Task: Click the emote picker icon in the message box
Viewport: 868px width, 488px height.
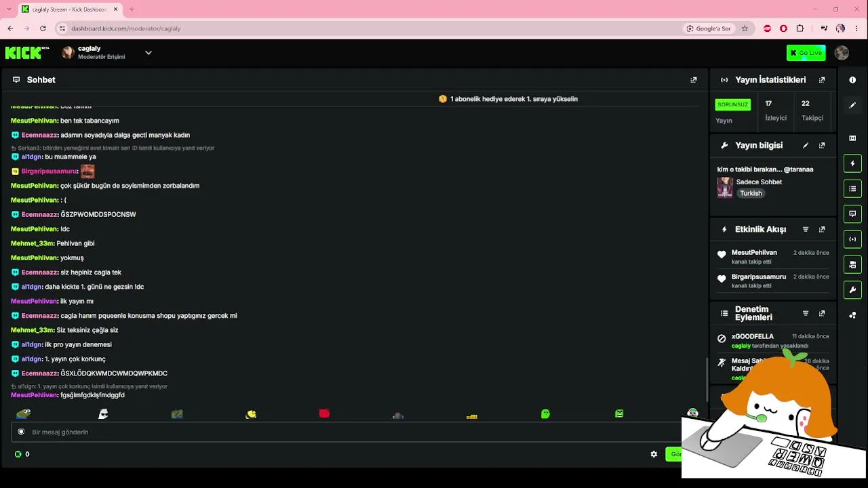Action: [21, 432]
